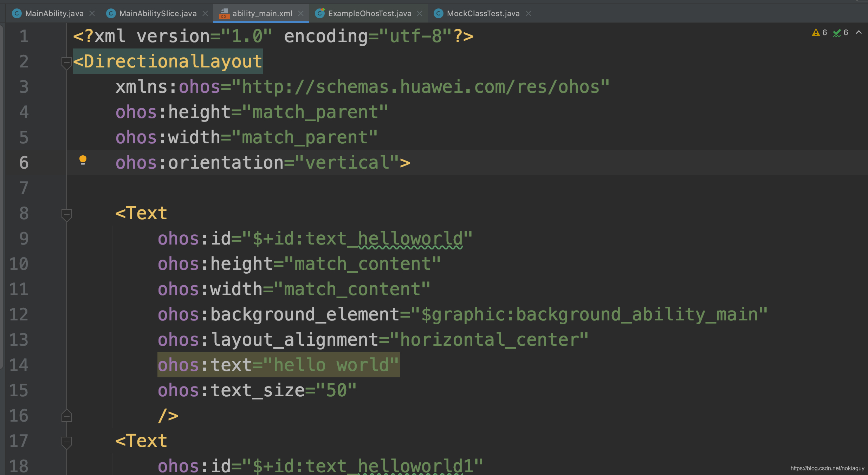
Task: Click the MockClassTest.java class file icon
Action: tap(438, 13)
